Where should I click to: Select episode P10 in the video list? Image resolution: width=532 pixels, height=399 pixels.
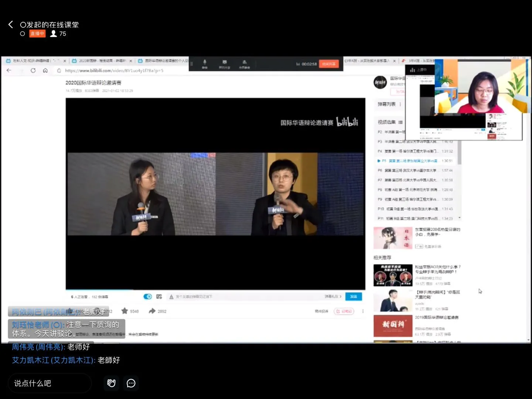[415, 209]
